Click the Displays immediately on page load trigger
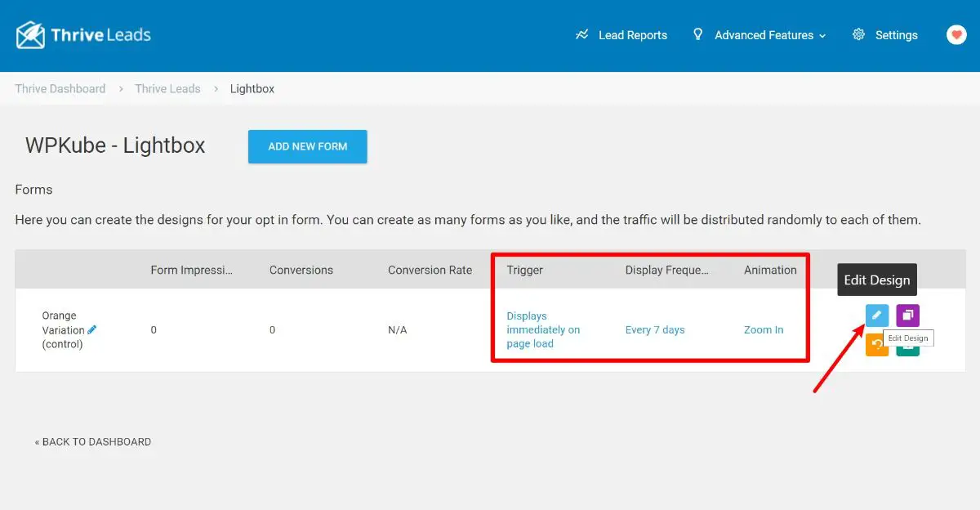The height and width of the screenshot is (510, 980). [543, 329]
